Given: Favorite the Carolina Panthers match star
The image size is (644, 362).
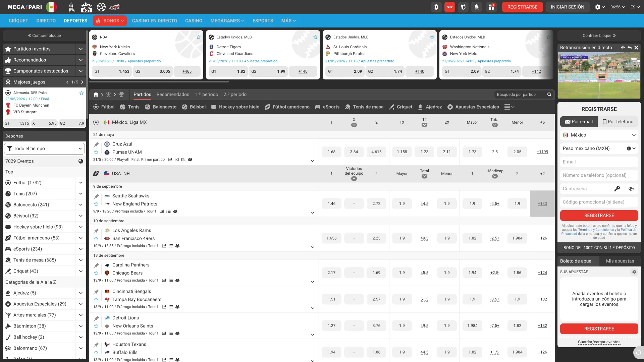Looking at the screenshot, I should point(96,273).
